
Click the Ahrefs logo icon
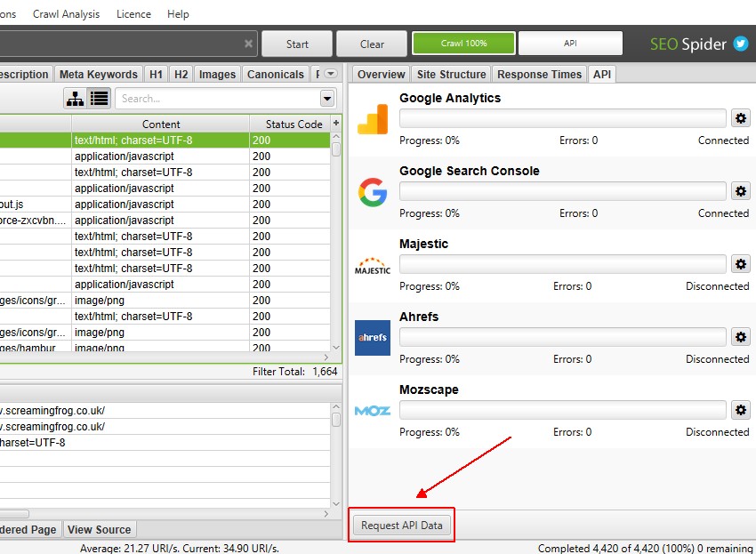click(372, 338)
